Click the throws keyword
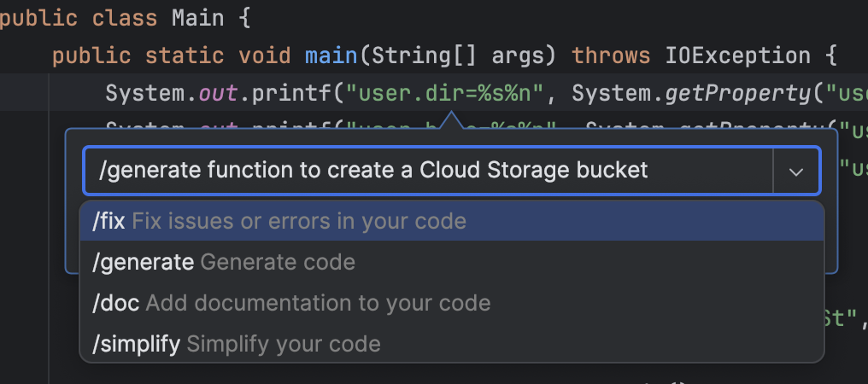The image size is (868, 384). [611, 56]
